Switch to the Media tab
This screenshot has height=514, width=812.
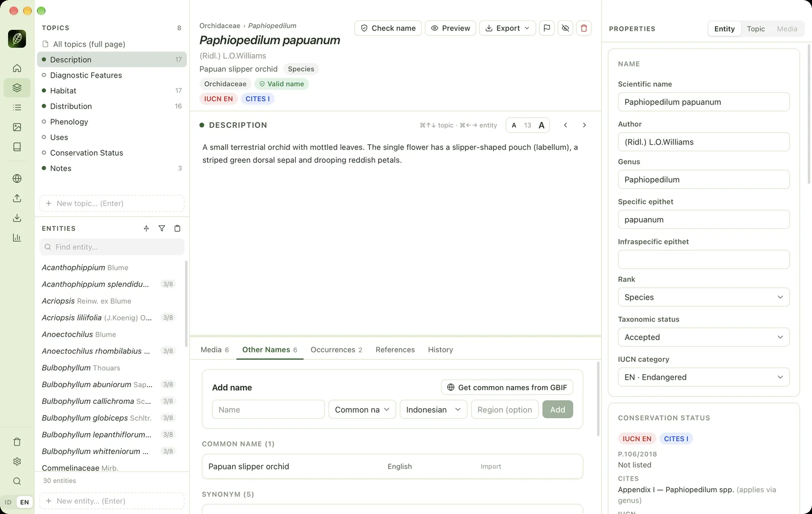click(x=215, y=350)
